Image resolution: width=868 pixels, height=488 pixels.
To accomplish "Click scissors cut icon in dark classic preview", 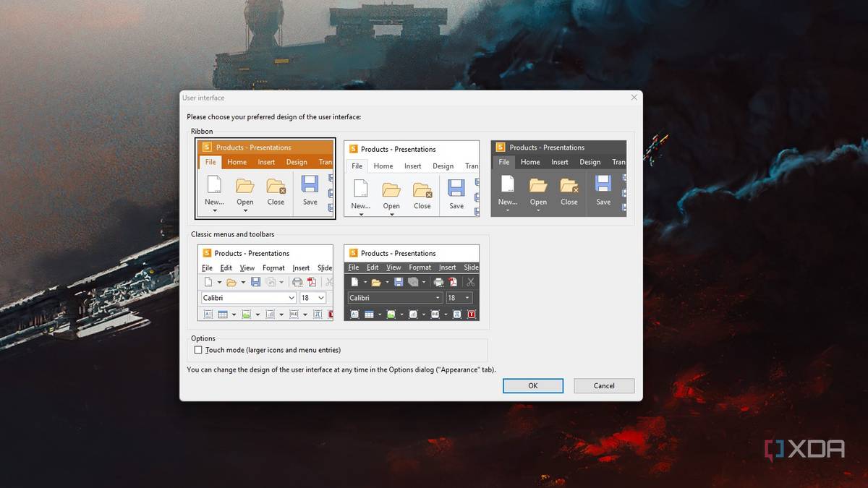I will tap(471, 282).
